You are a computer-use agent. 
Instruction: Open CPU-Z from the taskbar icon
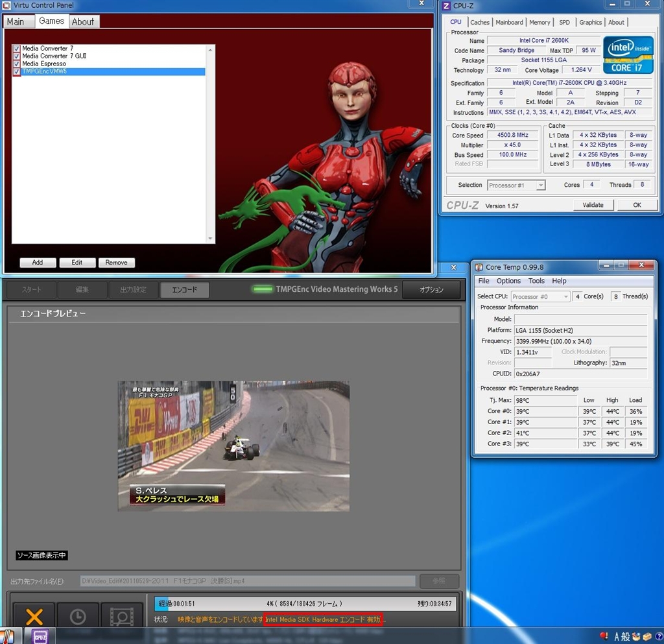tap(40, 636)
